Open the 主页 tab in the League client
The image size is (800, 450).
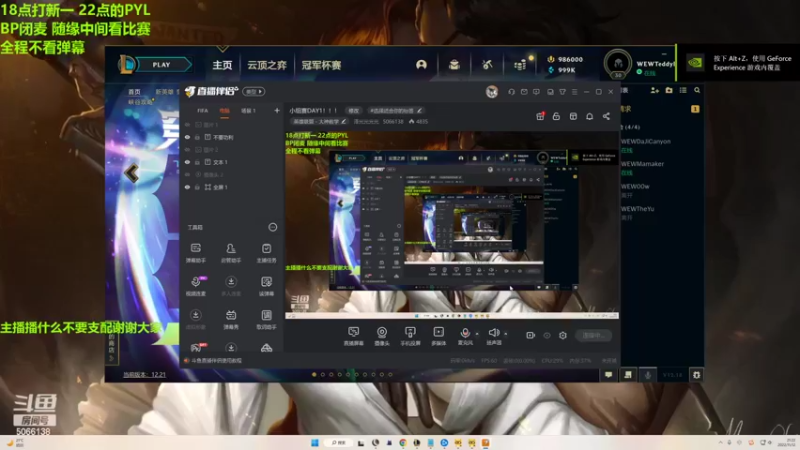tap(222, 65)
